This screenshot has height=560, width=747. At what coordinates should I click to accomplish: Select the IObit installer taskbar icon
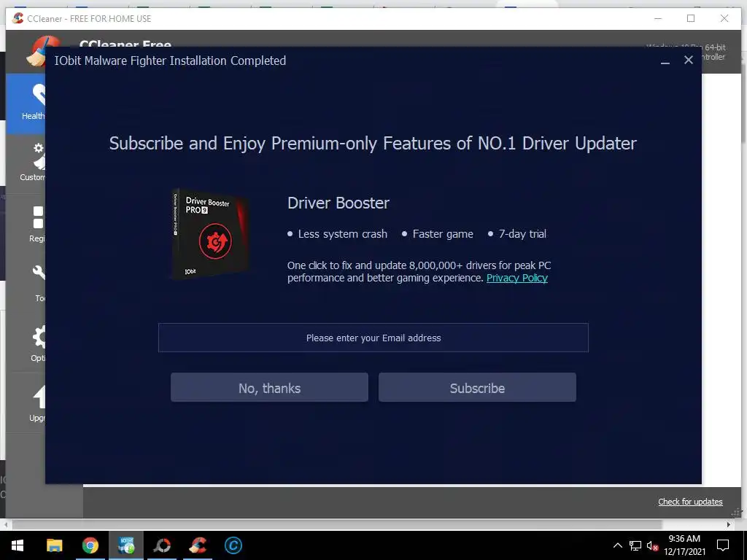pyautogui.click(x=126, y=545)
